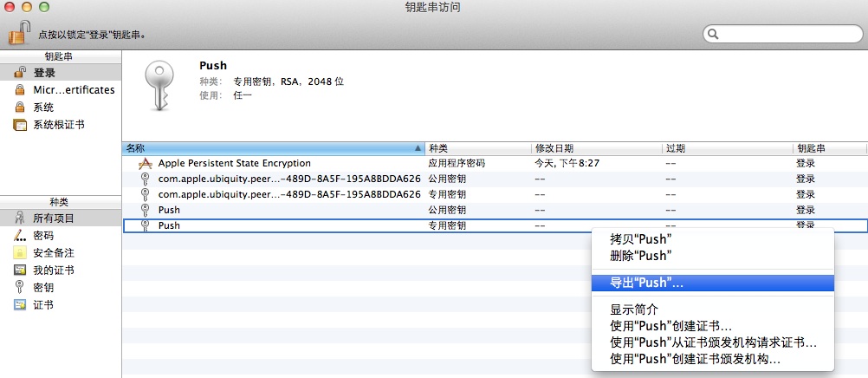This screenshot has width=868, height=378.
Task: Choose the 安全备注 category
Action: (53, 253)
